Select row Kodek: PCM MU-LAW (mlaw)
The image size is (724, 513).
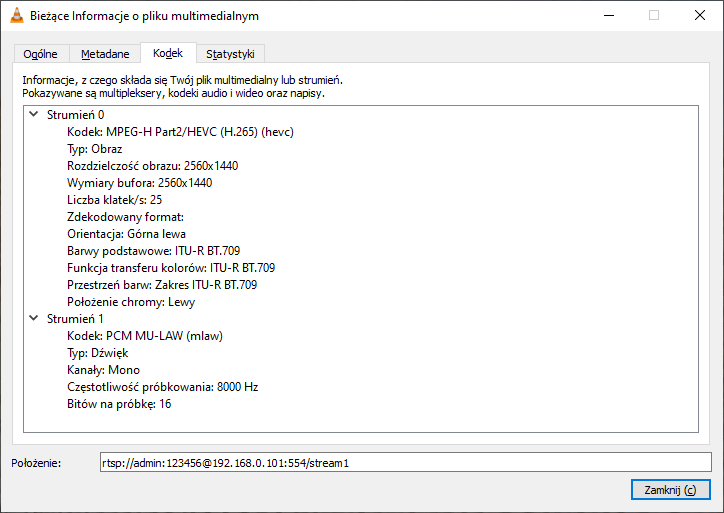coord(145,336)
